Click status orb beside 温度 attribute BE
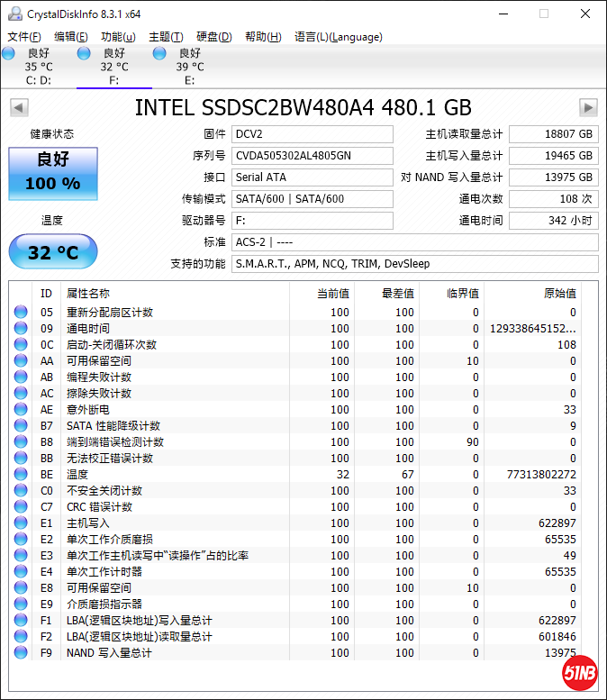The image size is (607, 700). 21,475
